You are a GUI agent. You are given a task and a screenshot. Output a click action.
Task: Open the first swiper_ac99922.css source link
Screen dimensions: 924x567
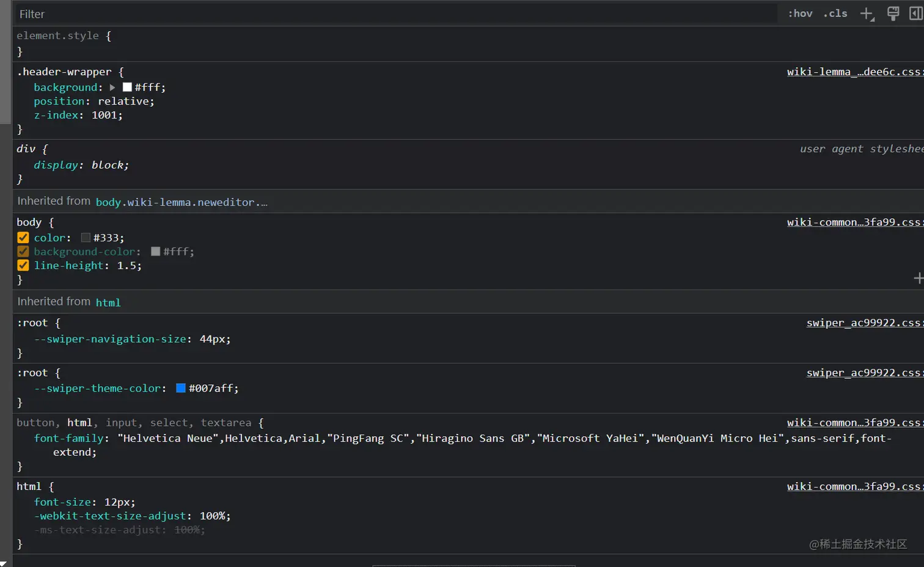(864, 323)
